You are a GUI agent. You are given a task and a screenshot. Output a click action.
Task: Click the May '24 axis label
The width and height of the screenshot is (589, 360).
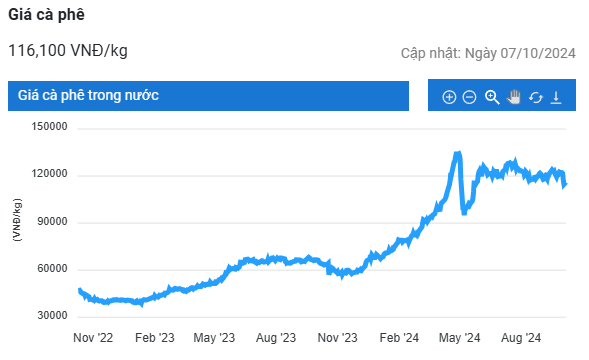(459, 338)
